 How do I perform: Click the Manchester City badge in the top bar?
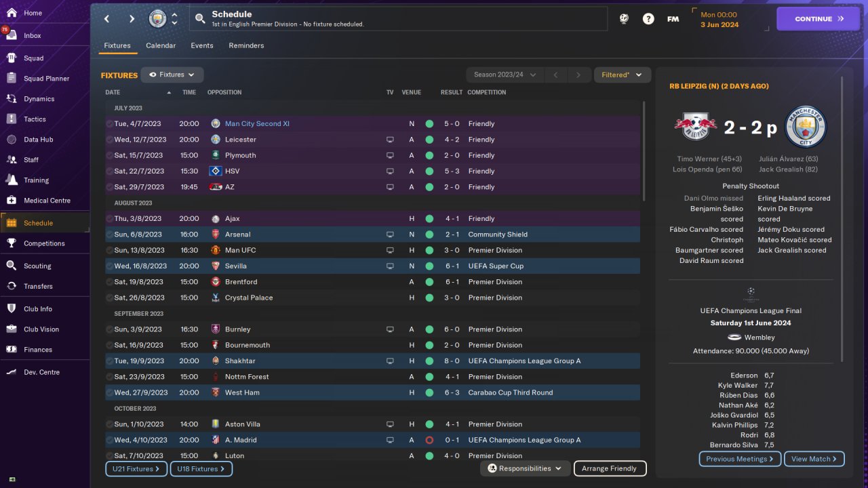[157, 19]
